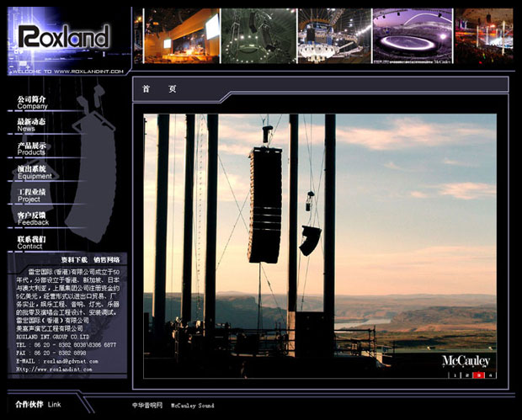This screenshot has width=522, height=420.
Task: Switch to slideshow image 1
Action: tap(455, 375)
